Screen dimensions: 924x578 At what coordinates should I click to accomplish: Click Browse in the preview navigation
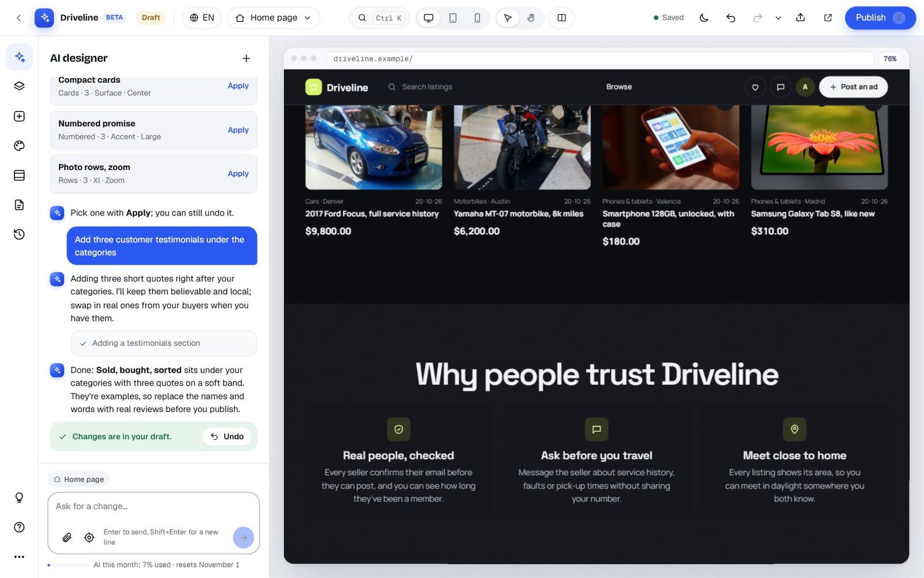[x=619, y=87]
